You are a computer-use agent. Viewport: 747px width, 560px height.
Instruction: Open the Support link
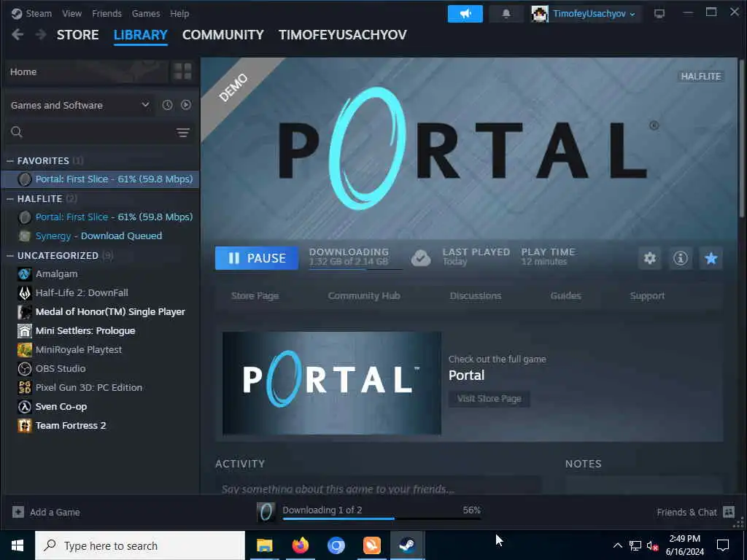(x=647, y=296)
